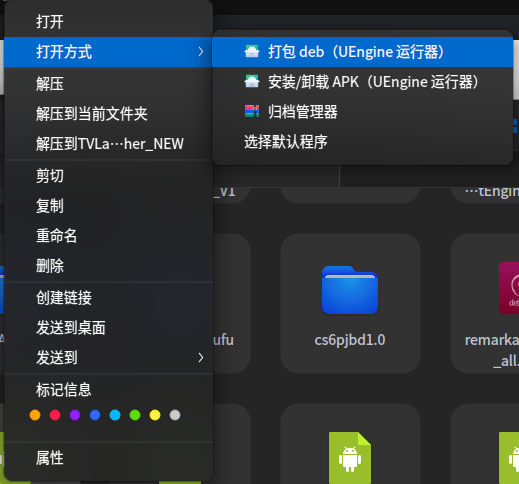The height and width of the screenshot is (484, 519).
Task: Select the green Android APK file icon
Action: click(350, 456)
